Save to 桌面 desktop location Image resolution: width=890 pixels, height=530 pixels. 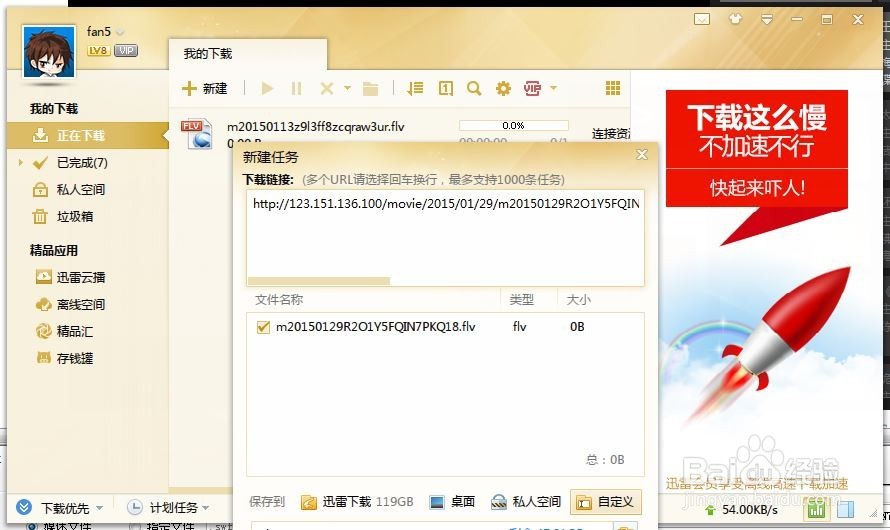[x=452, y=502]
